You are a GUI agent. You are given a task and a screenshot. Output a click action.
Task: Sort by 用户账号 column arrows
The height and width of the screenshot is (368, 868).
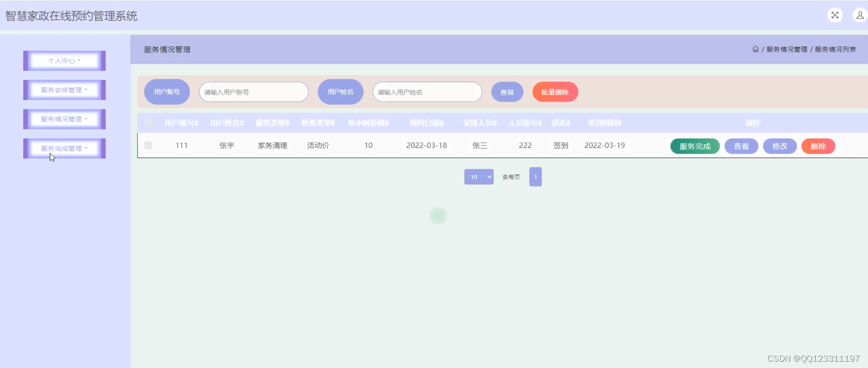(x=196, y=123)
